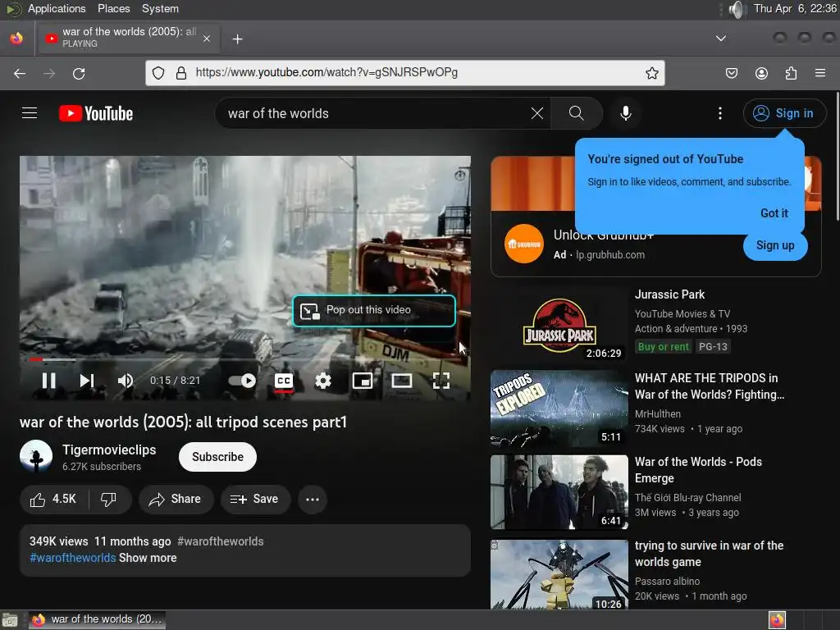Open Tripods Explored video thumbnail
This screenshot has height=630, width=840.
click(x=559, y=409)
